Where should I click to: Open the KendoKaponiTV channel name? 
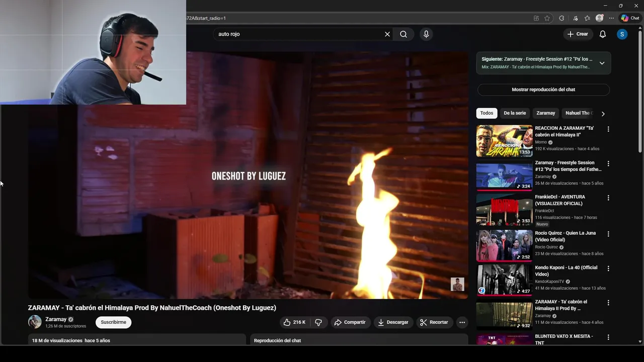pos(549,282)
